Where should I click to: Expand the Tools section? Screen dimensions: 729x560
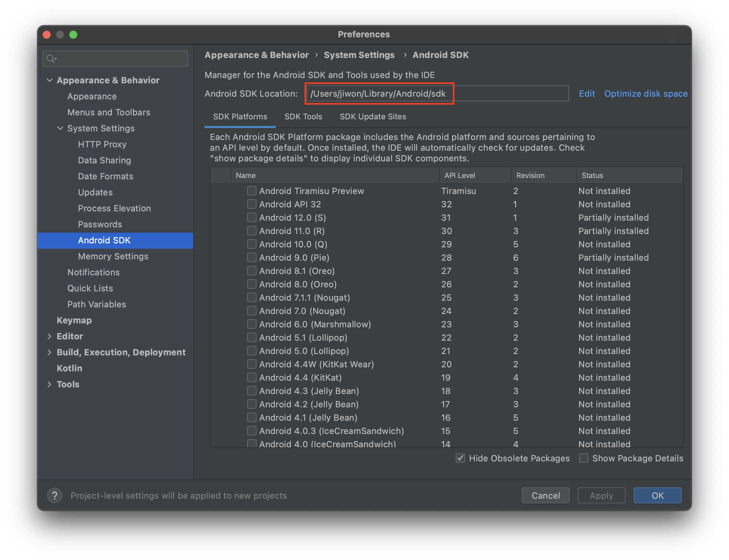point(50,384)
